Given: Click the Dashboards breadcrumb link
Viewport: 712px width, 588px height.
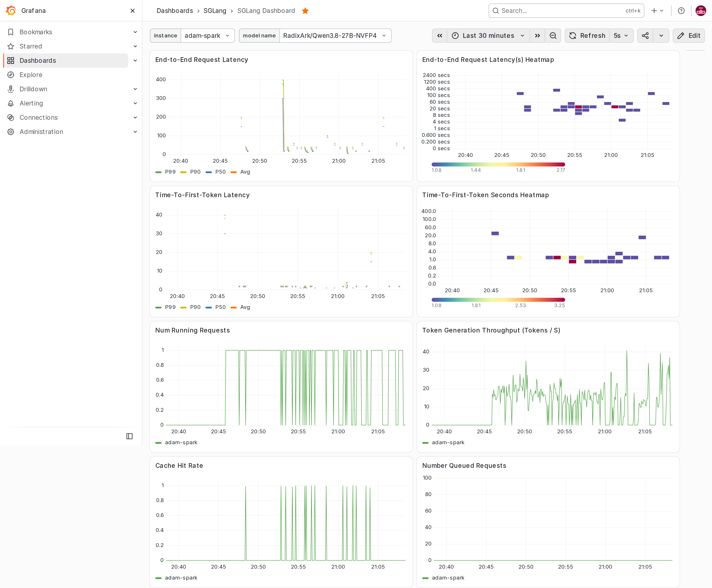Looking at the screenshot, I should tap(175, 11).
